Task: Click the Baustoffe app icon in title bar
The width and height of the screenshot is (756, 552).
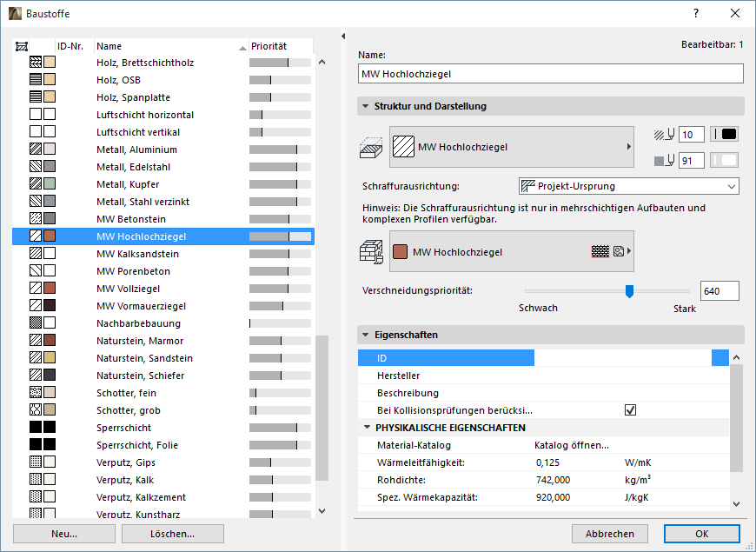Action: click(x=15, y=14)
